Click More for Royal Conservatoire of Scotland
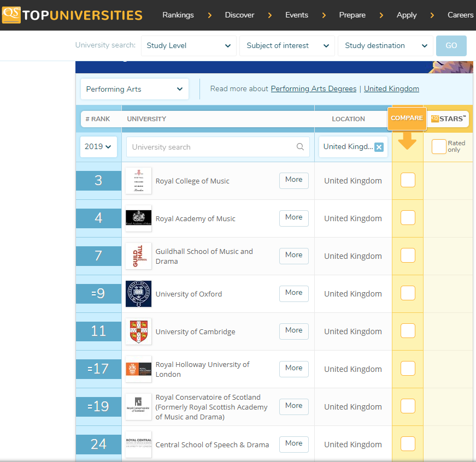 294,406
